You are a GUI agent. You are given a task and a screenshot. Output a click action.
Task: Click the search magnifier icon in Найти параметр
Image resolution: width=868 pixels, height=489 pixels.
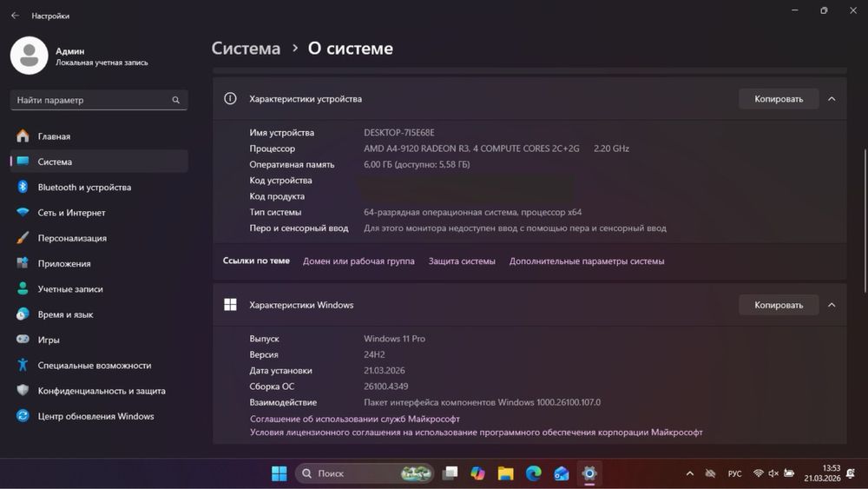tap(175, 100)
